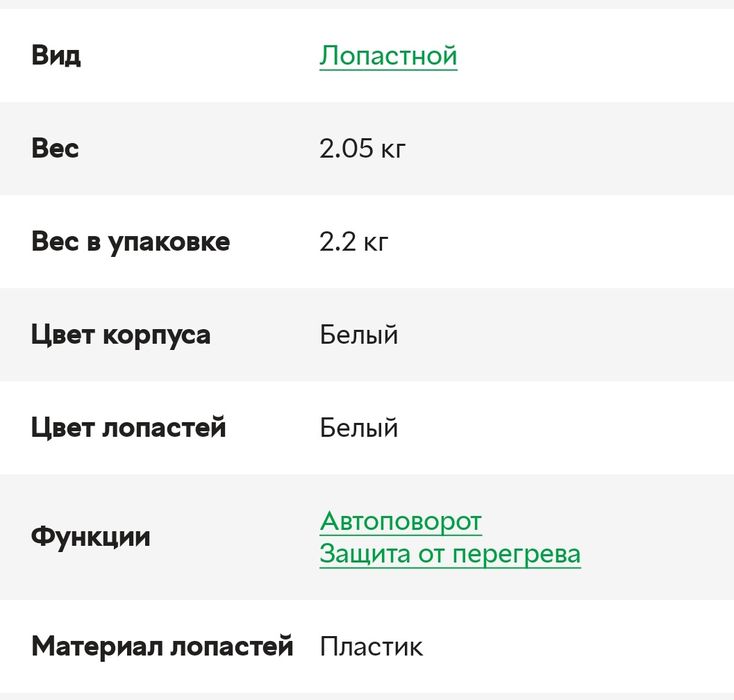Click the Вес в упаковке label
Viewport: 734px width, 700px height.
coord(130,241)
